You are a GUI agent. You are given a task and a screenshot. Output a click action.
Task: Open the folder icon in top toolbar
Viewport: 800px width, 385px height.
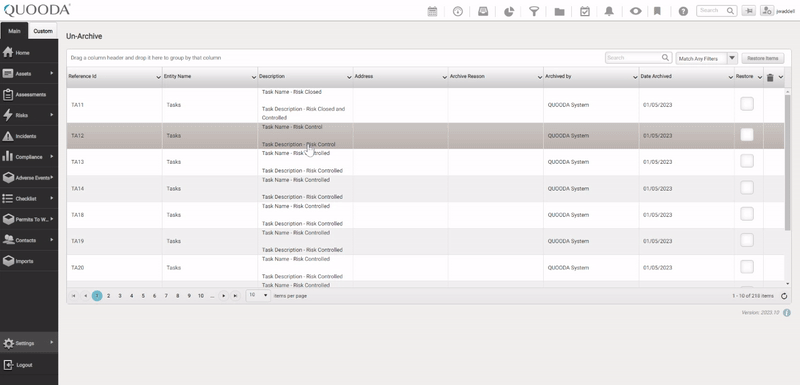point(559,11)
